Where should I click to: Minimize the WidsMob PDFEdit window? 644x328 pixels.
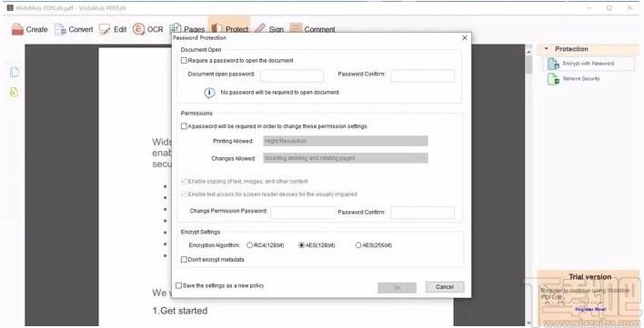click(589, 8)
